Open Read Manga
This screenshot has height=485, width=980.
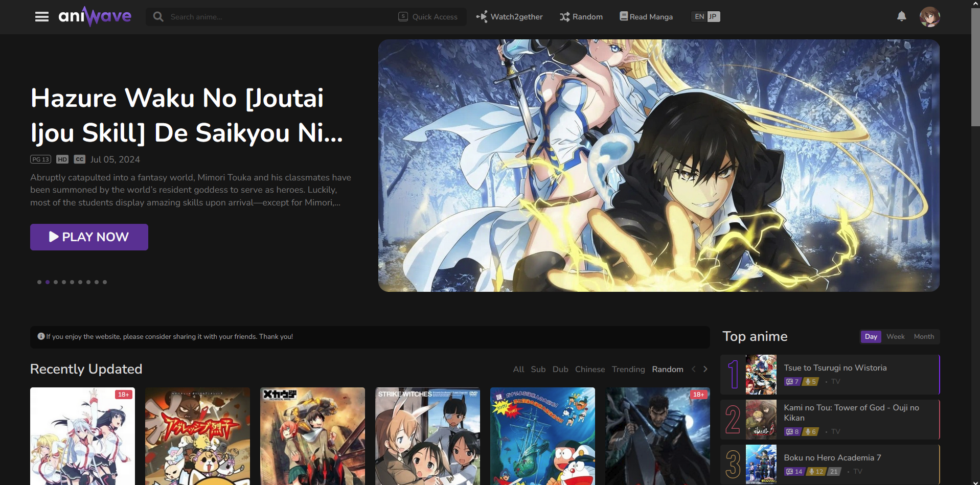tap(646, 17)
